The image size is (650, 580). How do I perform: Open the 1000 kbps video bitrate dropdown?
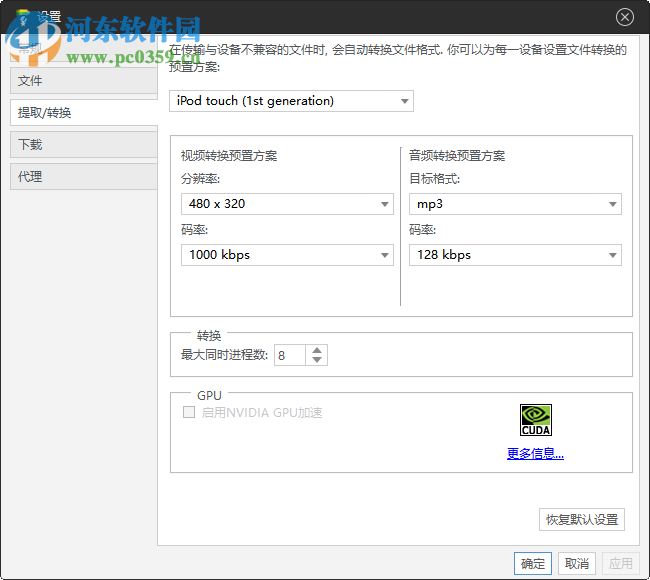point(287,255)
